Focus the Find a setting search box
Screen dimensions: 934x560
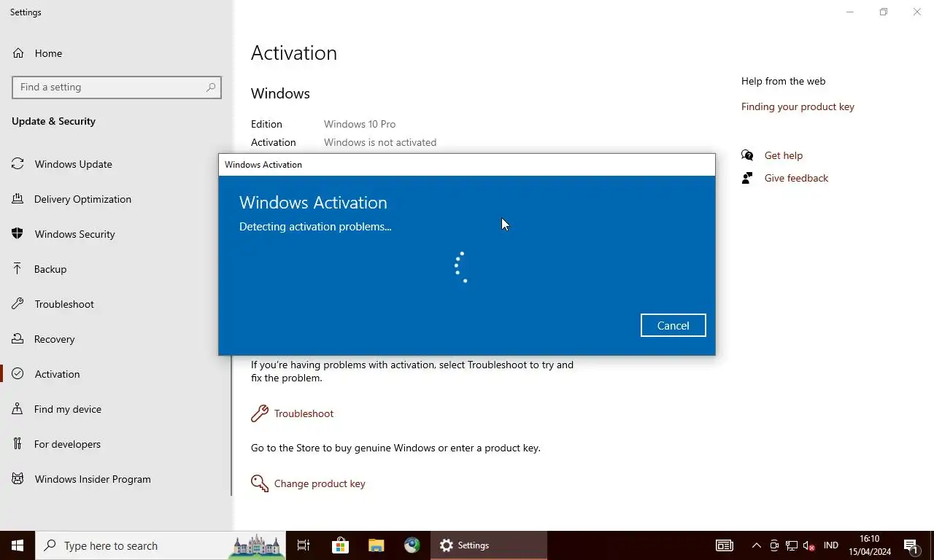117,87
